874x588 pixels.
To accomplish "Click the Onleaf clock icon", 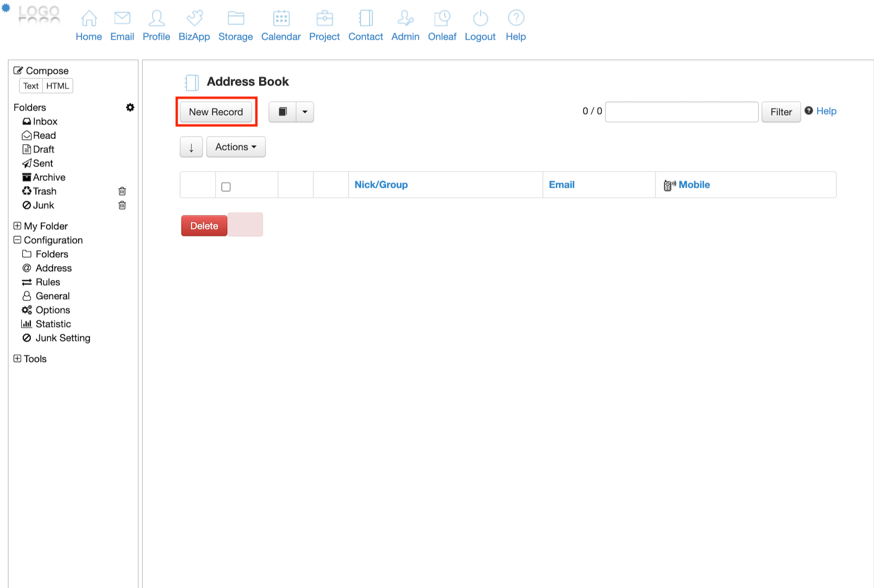I will 442,18.
